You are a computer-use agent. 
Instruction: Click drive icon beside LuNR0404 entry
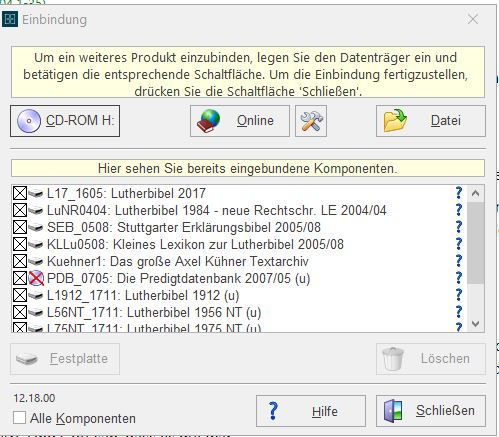point(36,210)
